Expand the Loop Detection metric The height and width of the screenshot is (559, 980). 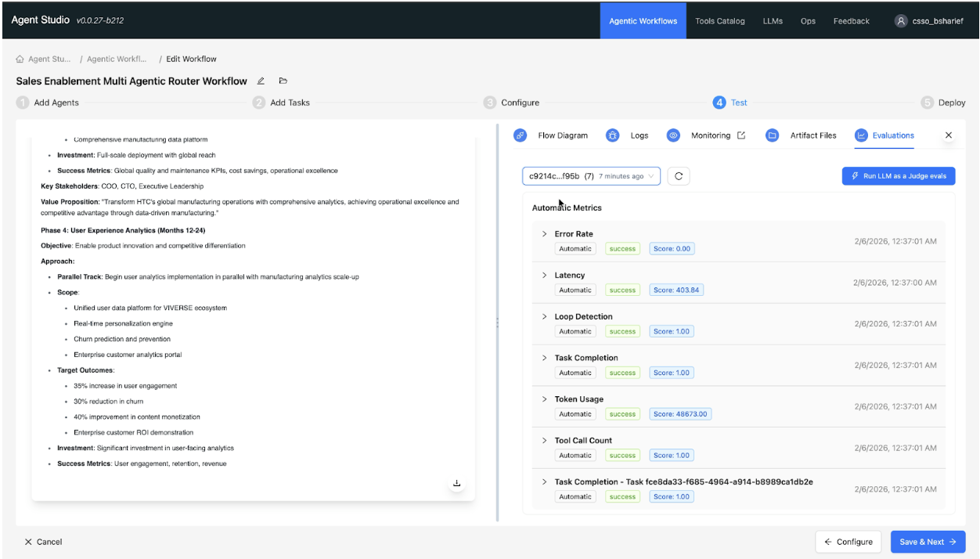coord(544,317)
